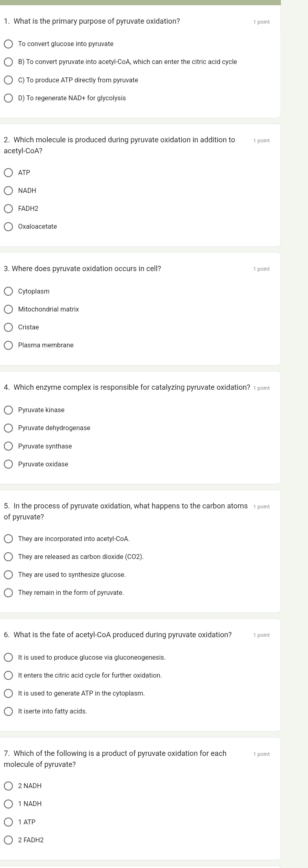Image resolution: width=308 pixels, height=868 pixels.
Task: Pick 'It enters the citric acid cycle'
Action: pos(9,676)
